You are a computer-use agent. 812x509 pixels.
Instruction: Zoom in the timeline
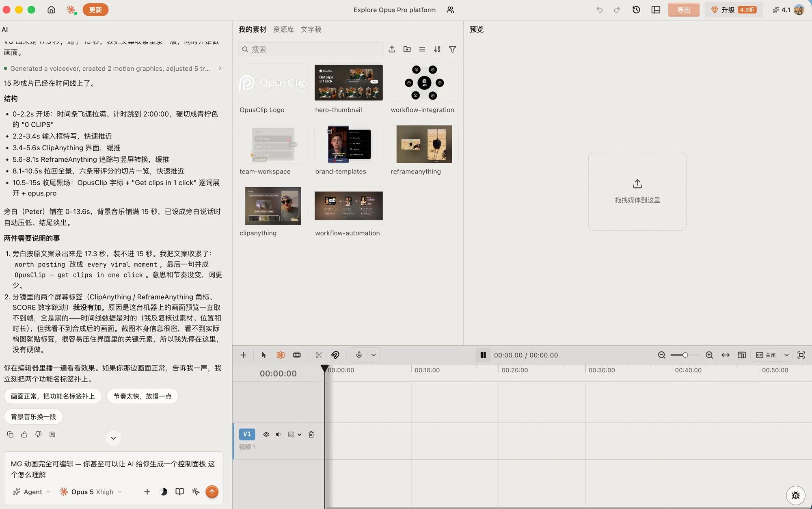click(709, 355)
